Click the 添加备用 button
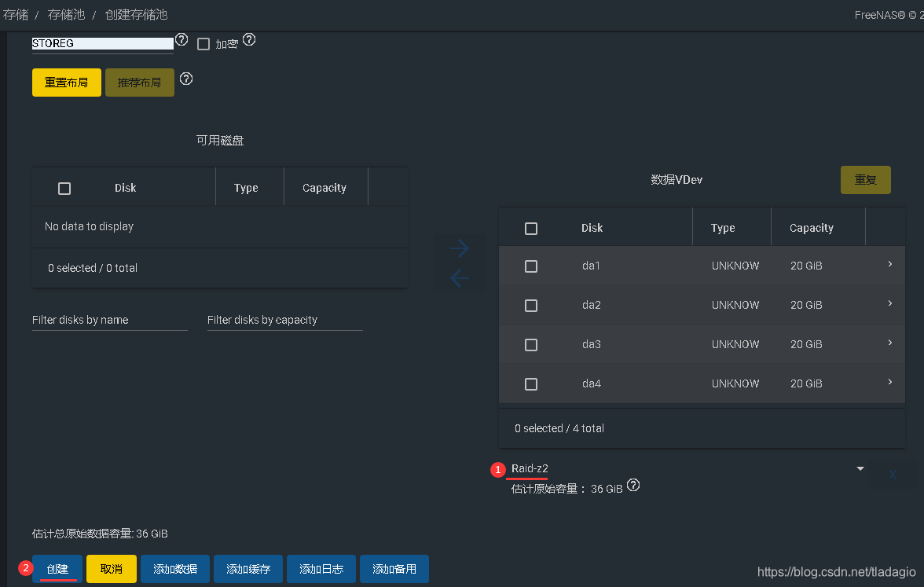This screenshot has width=924, height=587. click(394, 569)
